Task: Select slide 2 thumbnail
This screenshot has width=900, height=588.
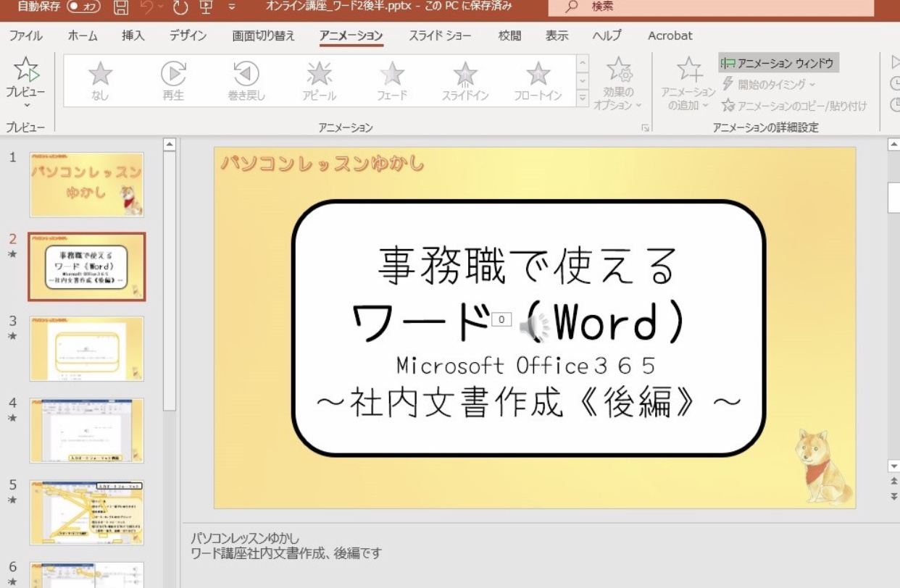Action: click(x=87, y=266)
